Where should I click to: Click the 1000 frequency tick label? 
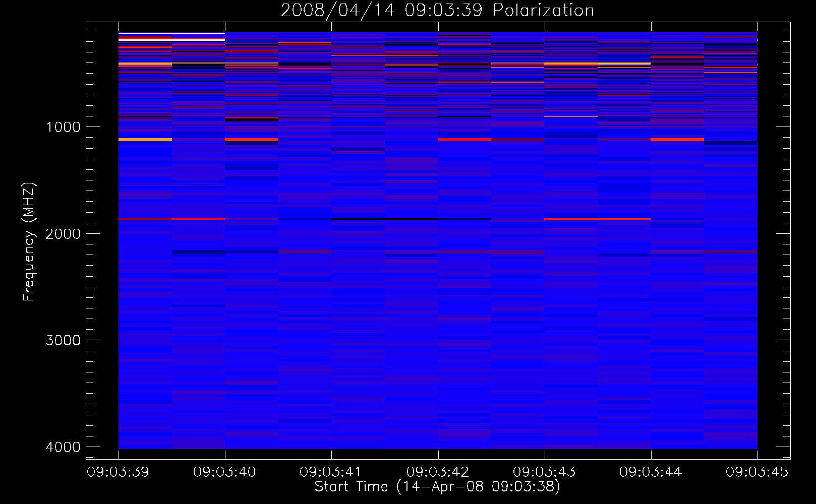[x=63, y=127]
